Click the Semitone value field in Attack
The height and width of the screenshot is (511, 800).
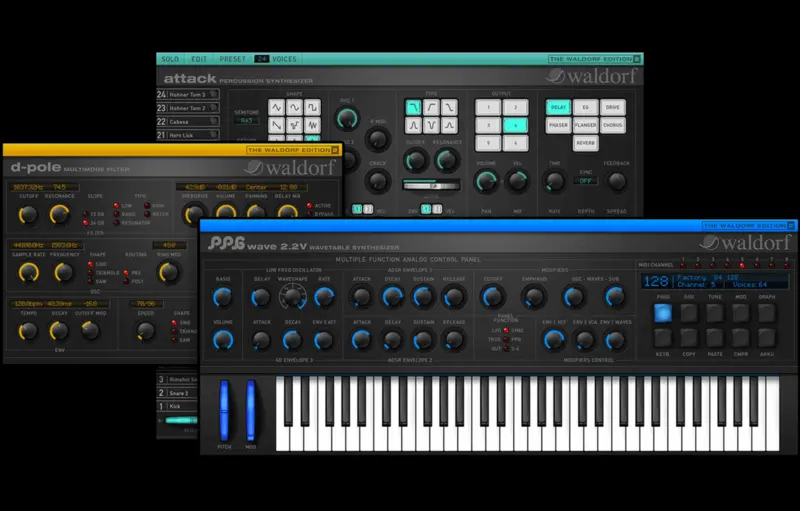(x=246, y=121)
